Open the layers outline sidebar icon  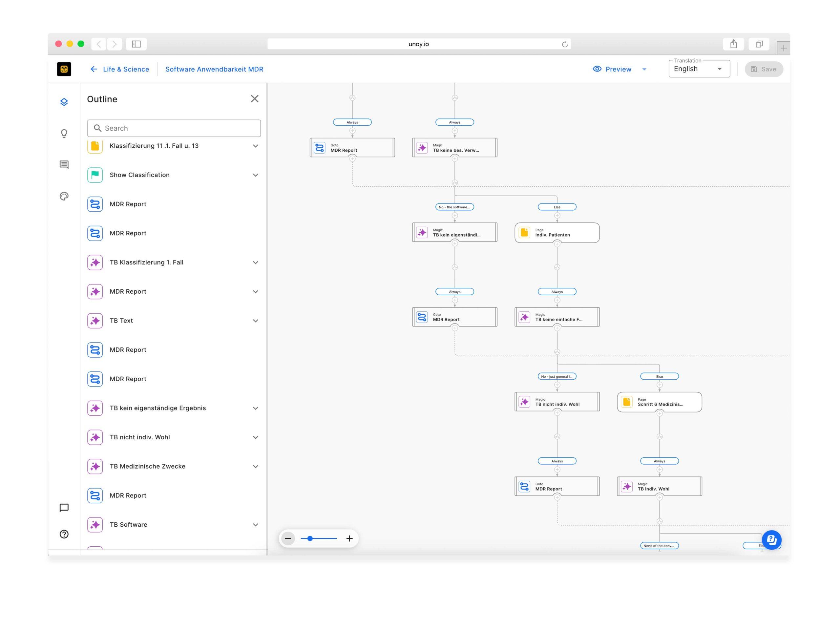[x=64, y=102]
